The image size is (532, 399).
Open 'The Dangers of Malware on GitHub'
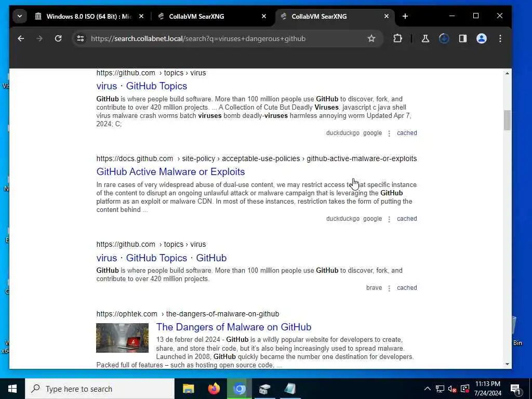coord(234,327)
